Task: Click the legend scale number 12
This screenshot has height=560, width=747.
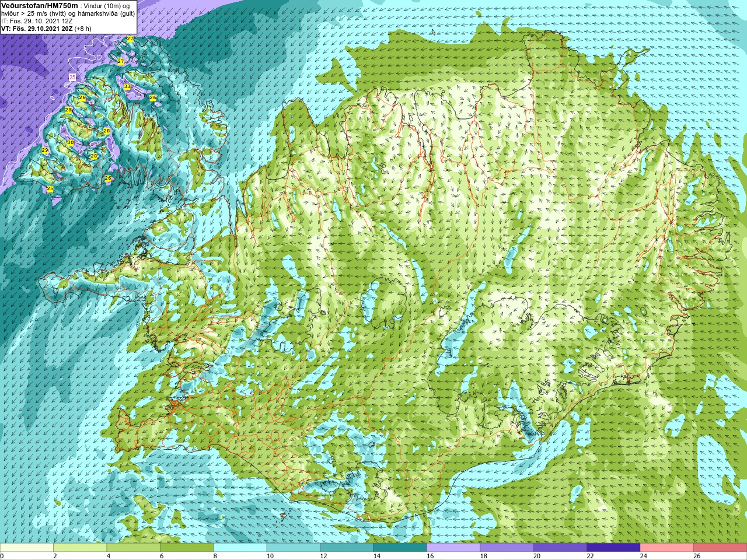Action: [x=323, y=556]
